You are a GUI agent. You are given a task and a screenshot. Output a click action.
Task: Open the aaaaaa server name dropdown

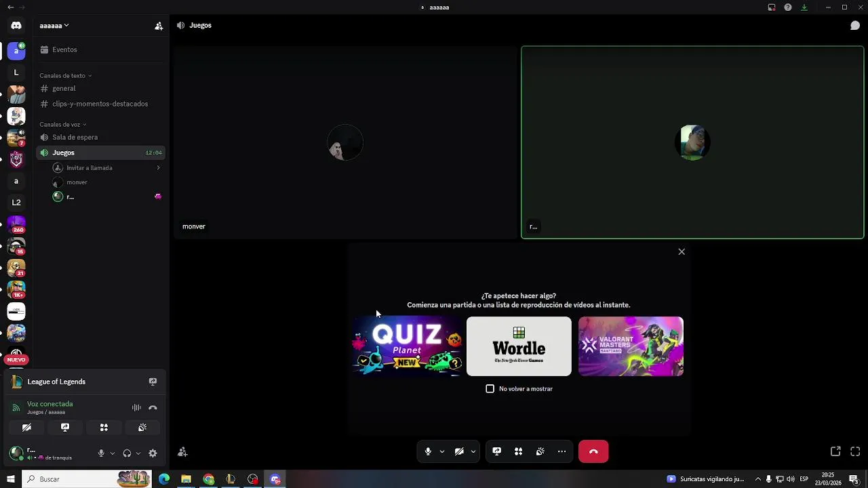[54, 26]
